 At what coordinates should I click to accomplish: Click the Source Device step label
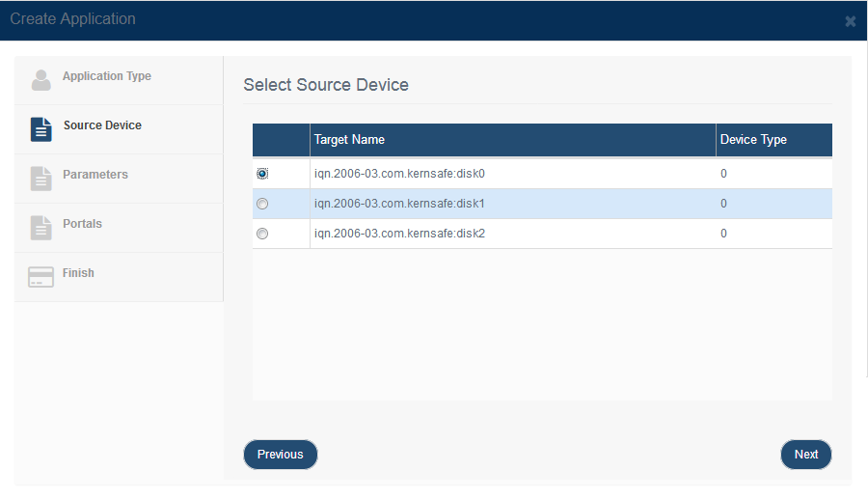click(x=102, y=125)
